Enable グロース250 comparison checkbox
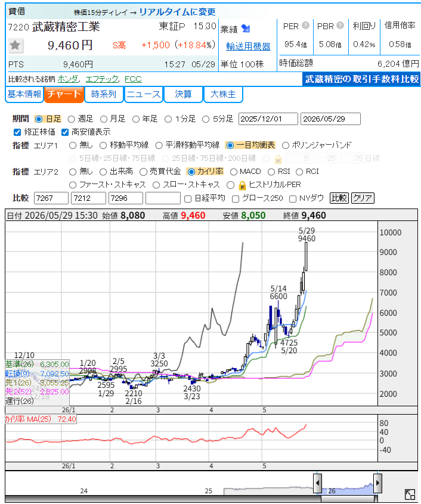This screenshot has height=504, width=421. point(236,199)
